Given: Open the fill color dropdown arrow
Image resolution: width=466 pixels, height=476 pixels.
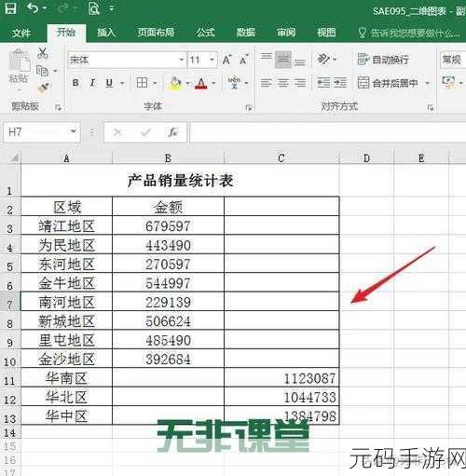Looking at the screenshot, I should pyautogui.click(x=187, y=83).
